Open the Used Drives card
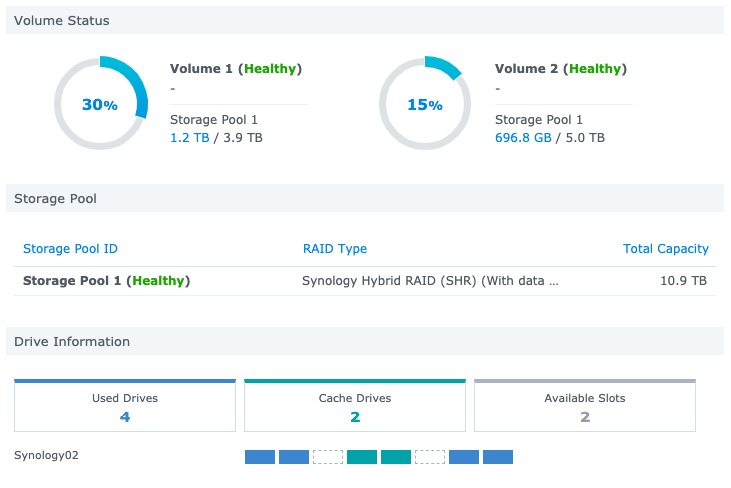This screenshot has width=731, height=488. coord(125,406)
